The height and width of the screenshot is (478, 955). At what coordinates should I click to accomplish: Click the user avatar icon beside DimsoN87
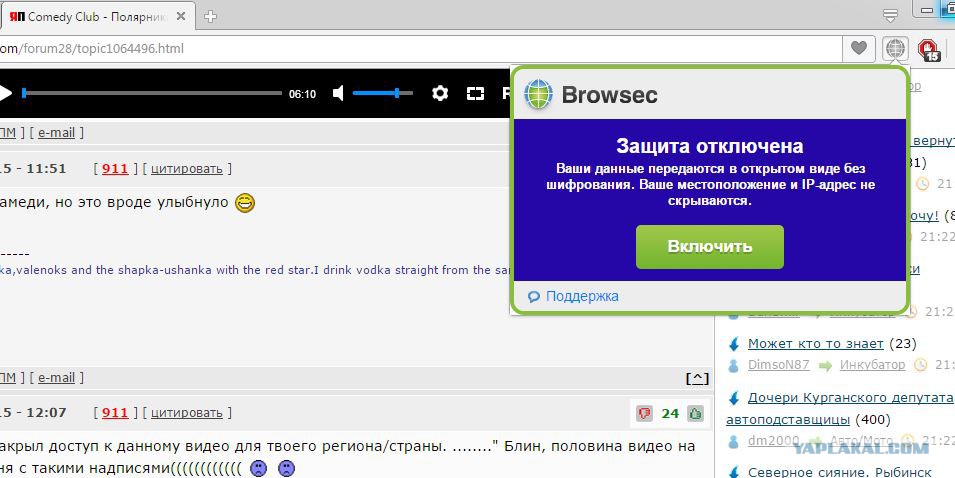coord(734,365)
